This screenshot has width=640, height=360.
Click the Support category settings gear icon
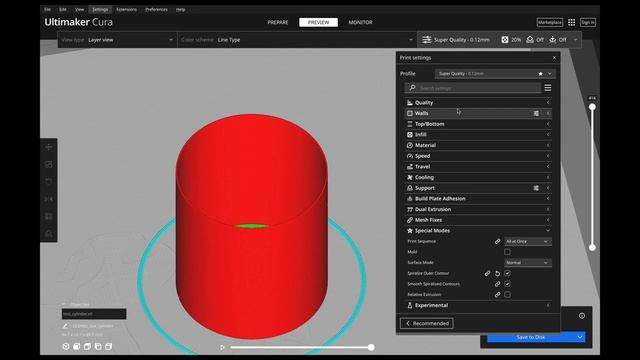point(536,188)
